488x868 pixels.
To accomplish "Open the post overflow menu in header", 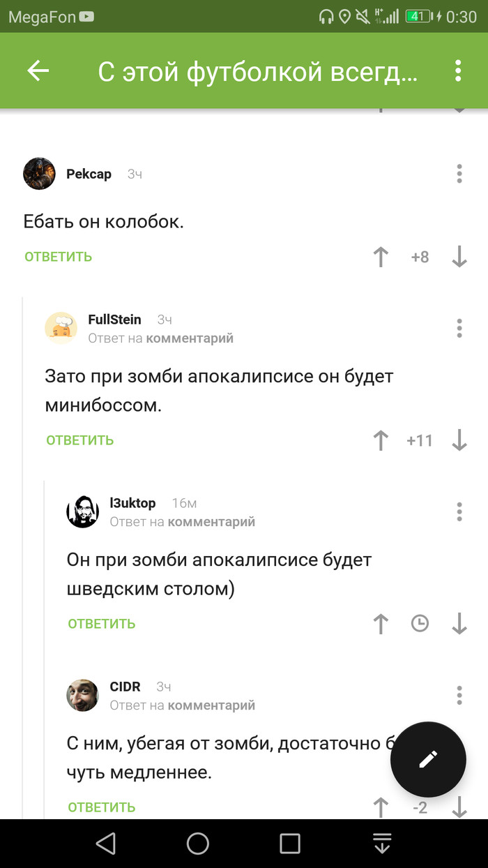I will point(458,70).
